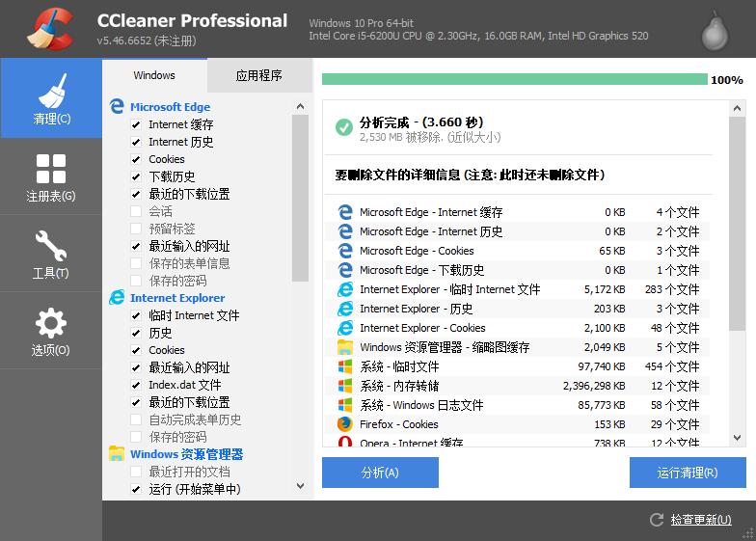The width and height of the screenshot is (756, 541).
Task: Select 系统 - 内存转储 2,396,298 KB row
Action: (x=518, y=386)
